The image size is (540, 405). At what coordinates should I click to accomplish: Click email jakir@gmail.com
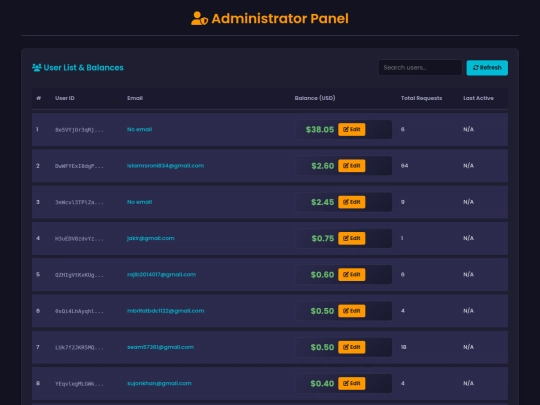[150, 238]
